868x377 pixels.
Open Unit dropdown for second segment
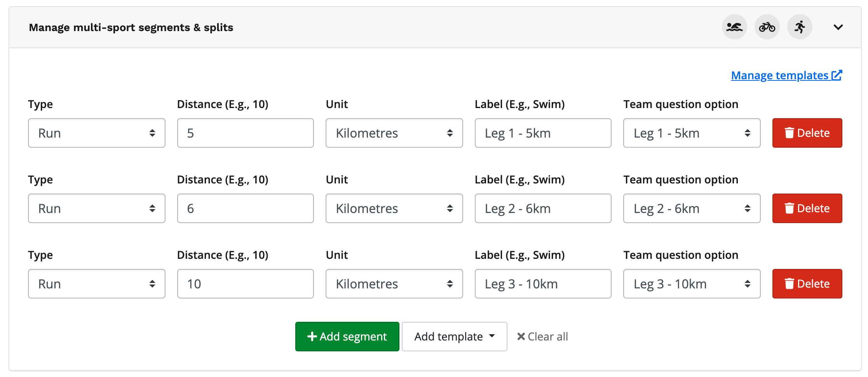tap(394, 208)
